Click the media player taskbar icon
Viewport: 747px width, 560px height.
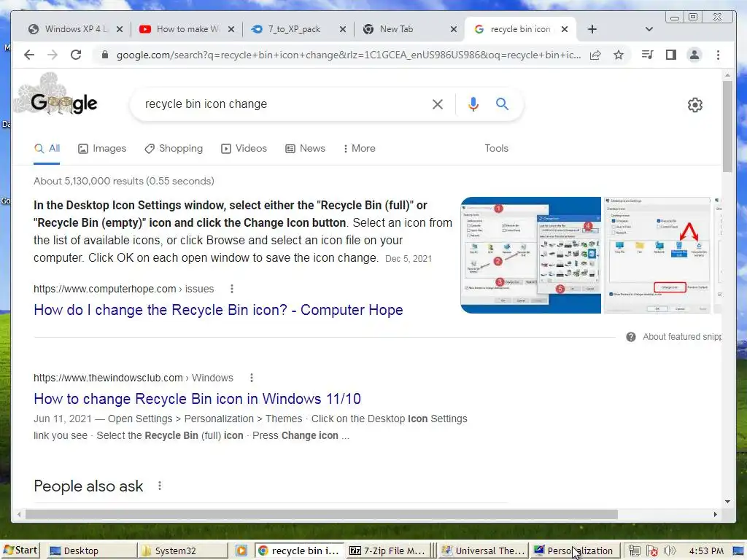pos(241,551)
